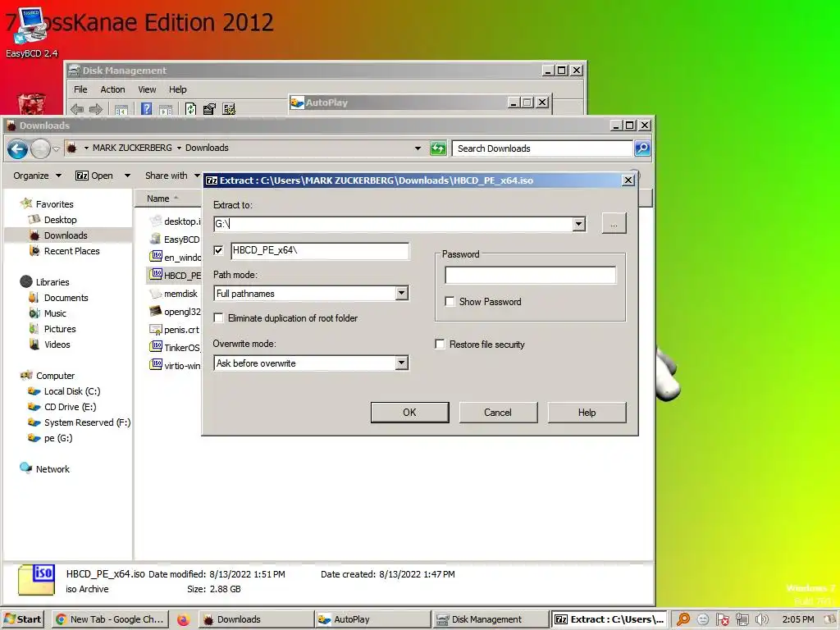The image size is (840, 630).
Task: Open EasyBCD 2.4 desktop shortcut
Action: [30, 32]
